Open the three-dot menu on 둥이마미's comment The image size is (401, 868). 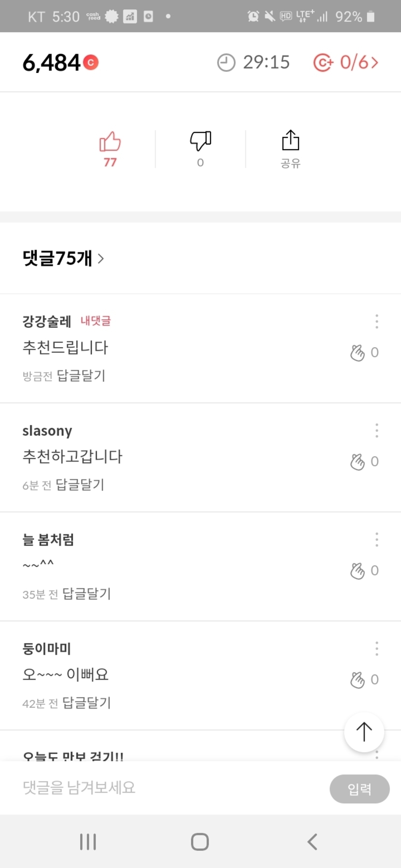(376, 649)
